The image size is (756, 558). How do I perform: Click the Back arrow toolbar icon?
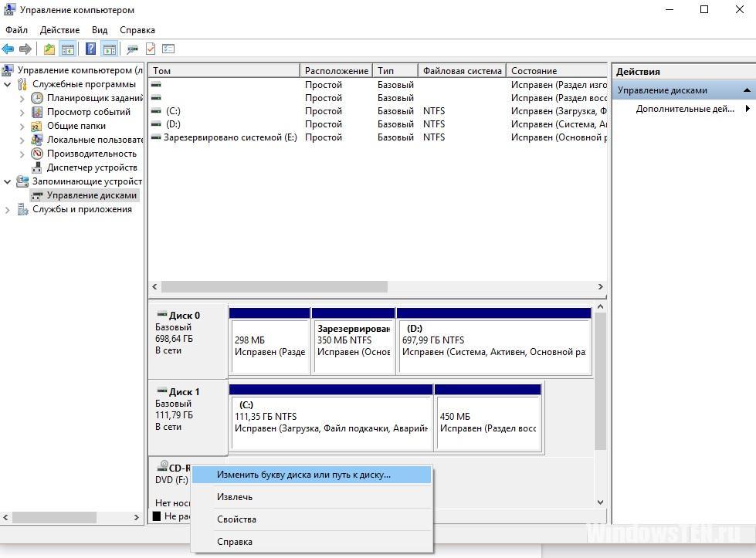8,49
